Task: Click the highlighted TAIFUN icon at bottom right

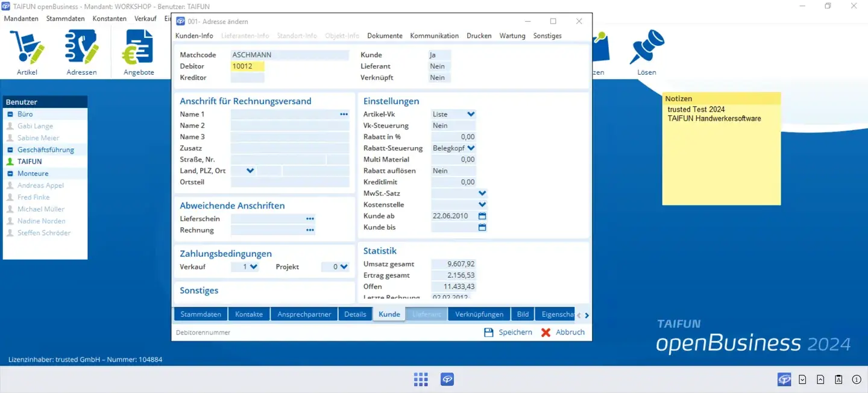Action: [784, 379]
